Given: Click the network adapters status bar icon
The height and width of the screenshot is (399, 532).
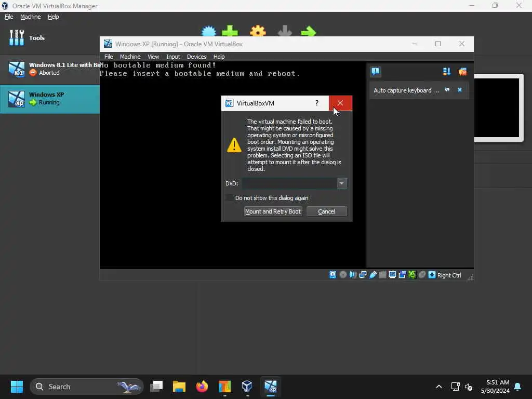Looking at the screenshot, I should (x=363, y=275).
